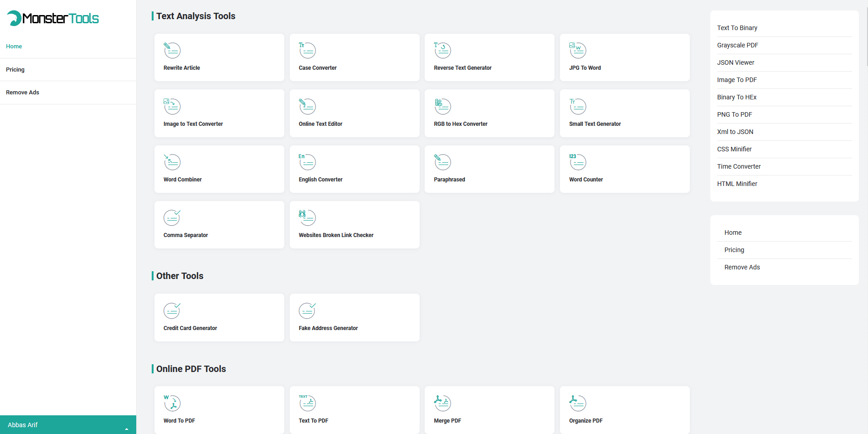The height and width of the screenshot is (434, 868).
Task: Open the Case Converter icon
Action: pyautogui.click(x=307, y=50)
